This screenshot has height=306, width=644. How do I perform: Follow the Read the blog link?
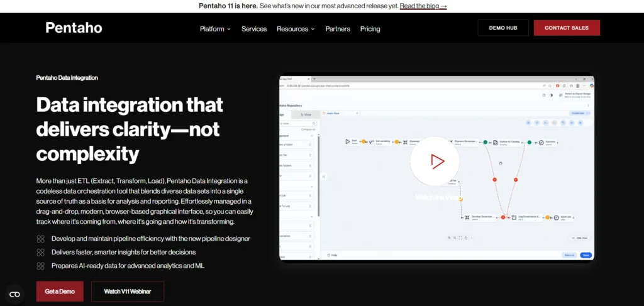pyautogui.click(x=423, y=6)
